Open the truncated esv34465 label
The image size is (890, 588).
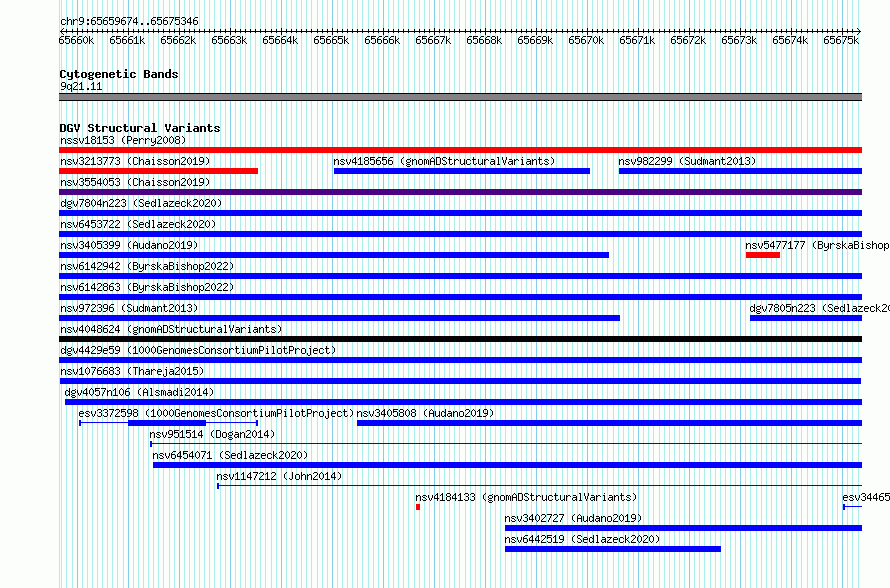866,497
